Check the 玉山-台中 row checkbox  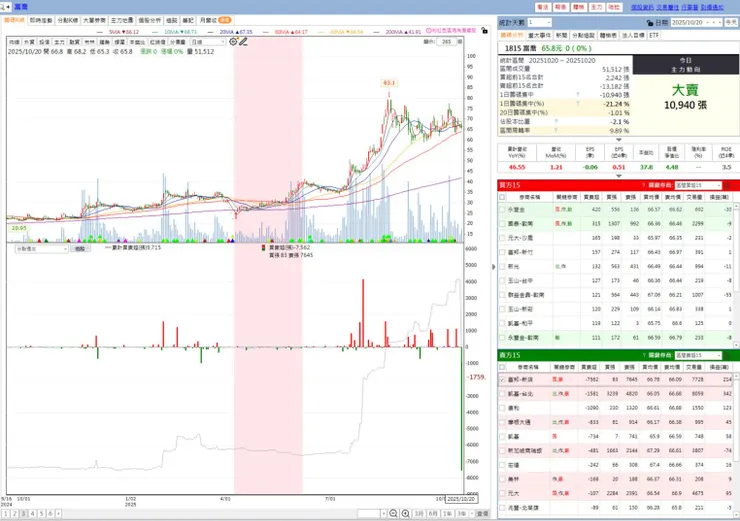click(x=502, y=280)
